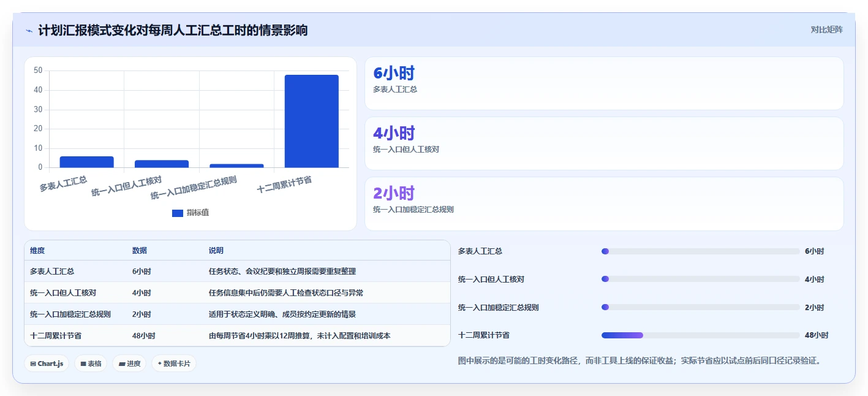This screenshot has height=396, width=868.
Task: Click the 统一入口但人工核对 x-axis label of the chart
Action: (126, 186)
